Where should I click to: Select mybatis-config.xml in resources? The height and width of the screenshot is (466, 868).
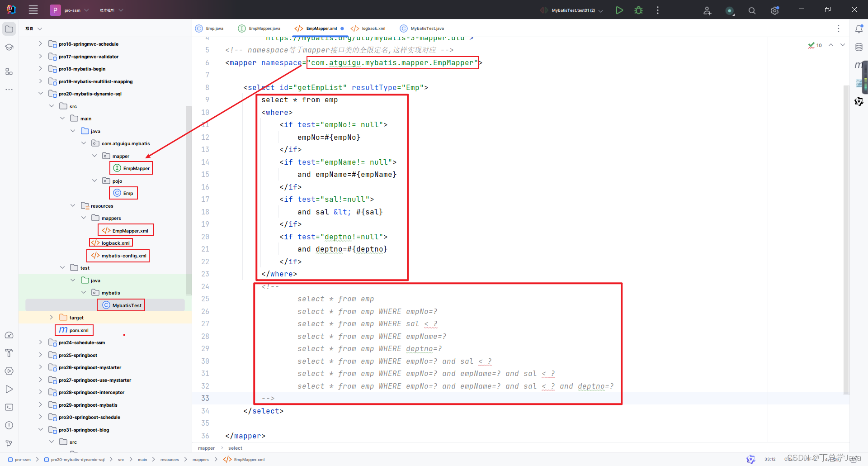(x=118, y=256)
